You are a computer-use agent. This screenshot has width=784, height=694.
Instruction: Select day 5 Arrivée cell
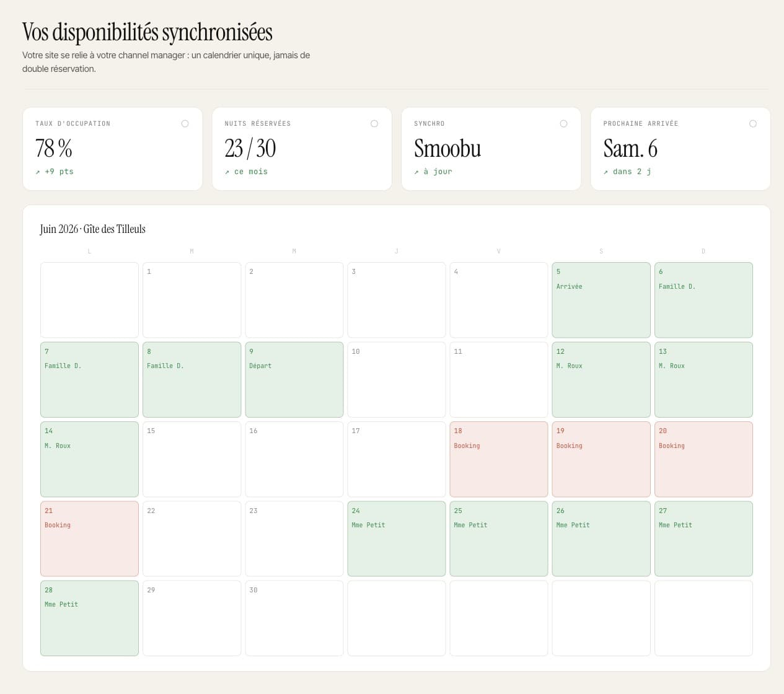point(601,300)
